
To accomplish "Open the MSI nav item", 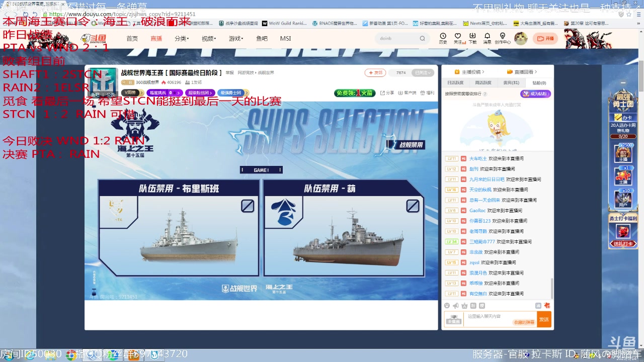I will tap(285, 38).
